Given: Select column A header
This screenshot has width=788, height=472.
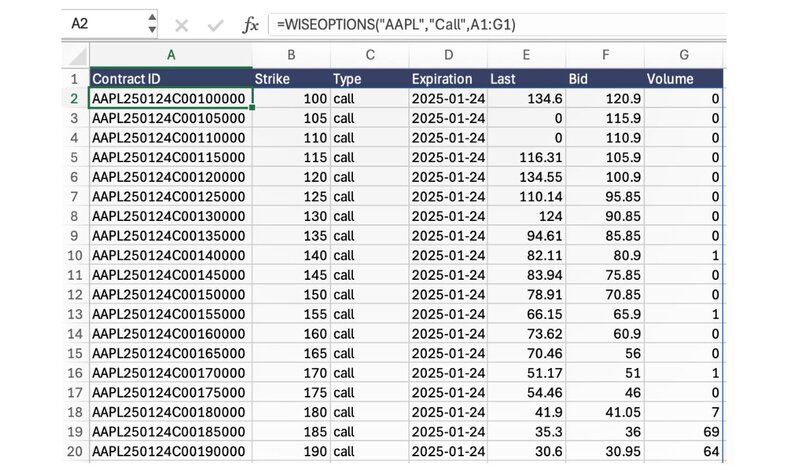Looking at the screenshot, I should [x=170, y=54].
